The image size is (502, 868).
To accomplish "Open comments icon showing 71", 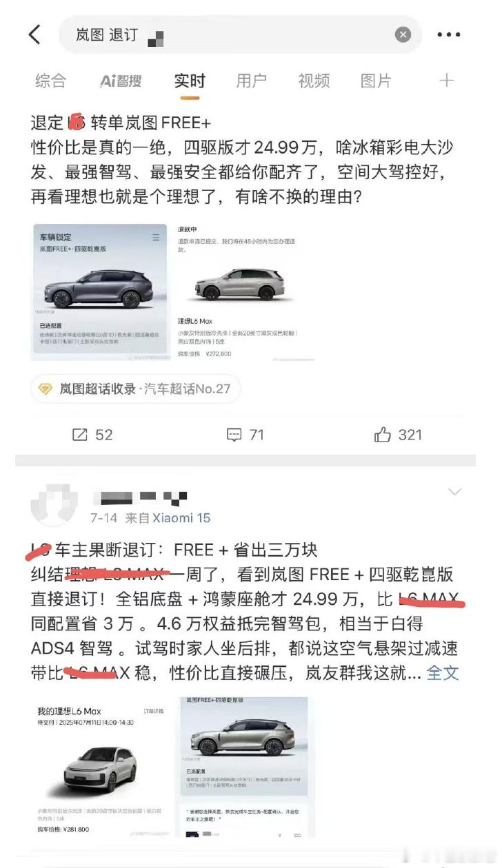I will [x=245, y=435].
